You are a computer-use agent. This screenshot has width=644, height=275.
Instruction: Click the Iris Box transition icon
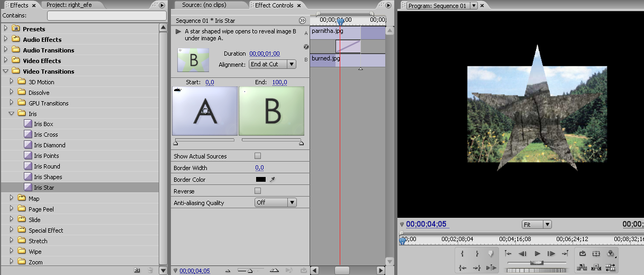[x=28, y=124]
